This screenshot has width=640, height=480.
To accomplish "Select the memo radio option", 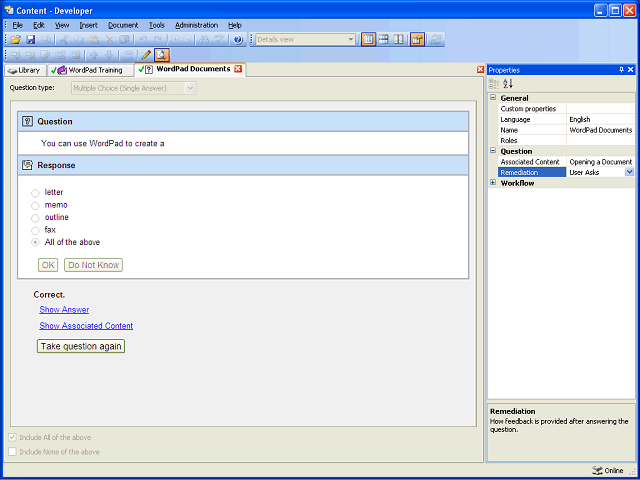I will pyautogui.click(x=36, y=206).
